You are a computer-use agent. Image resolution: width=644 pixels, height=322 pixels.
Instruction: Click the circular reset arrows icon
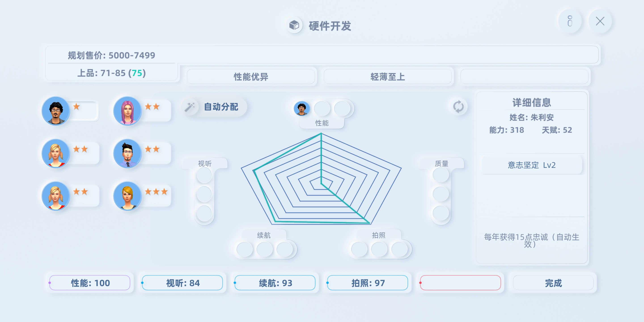(458, 107)
